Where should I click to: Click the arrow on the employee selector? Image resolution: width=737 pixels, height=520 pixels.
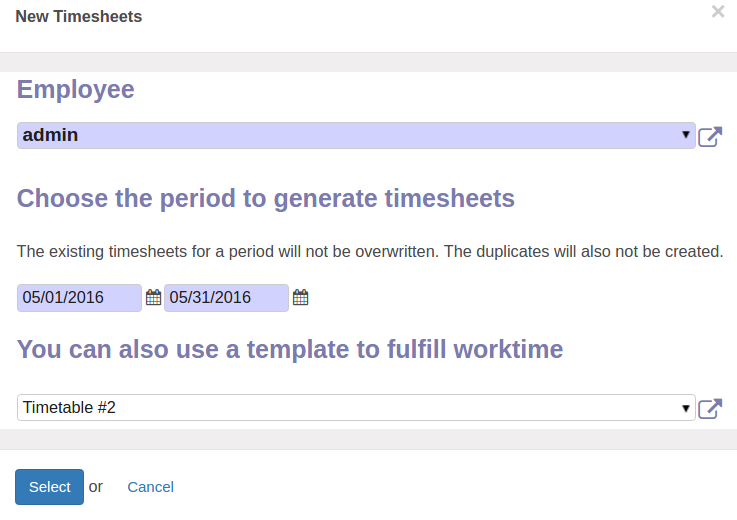686,134
